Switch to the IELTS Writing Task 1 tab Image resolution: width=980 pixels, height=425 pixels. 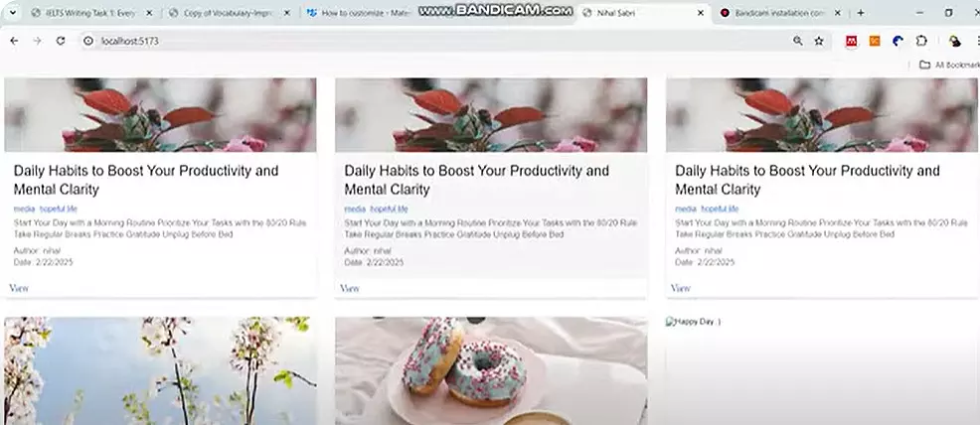(x=90, y=13)
